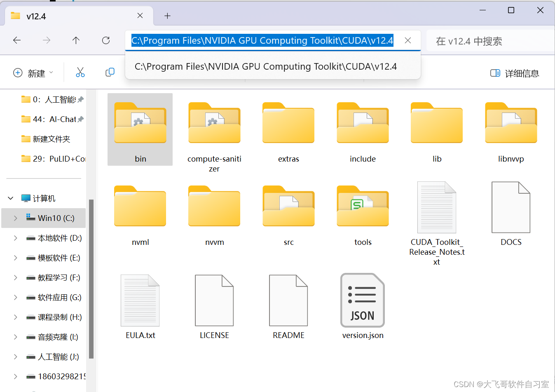555x392 pixels.
Task: Expand the 教程学习 (F:) drive
Action: click(x=16, y=277)
